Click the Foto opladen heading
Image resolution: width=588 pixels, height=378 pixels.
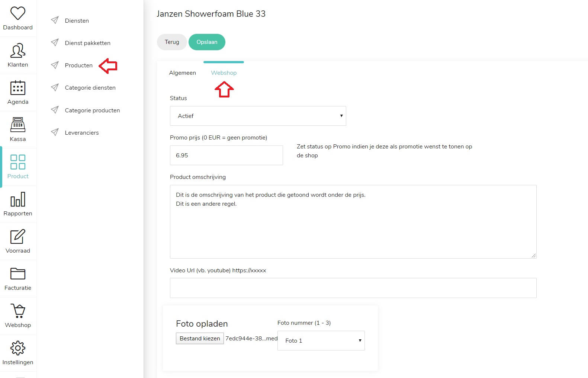click(x=202, y=324)
